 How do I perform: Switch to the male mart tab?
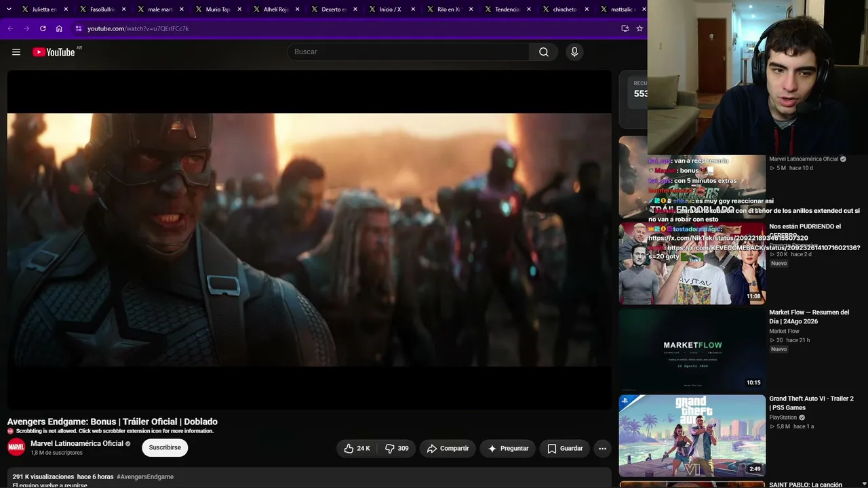click(161, 9)
